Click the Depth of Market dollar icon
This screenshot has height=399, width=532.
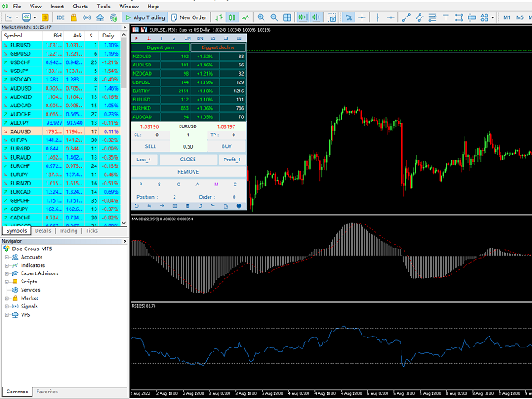point(45,17)
